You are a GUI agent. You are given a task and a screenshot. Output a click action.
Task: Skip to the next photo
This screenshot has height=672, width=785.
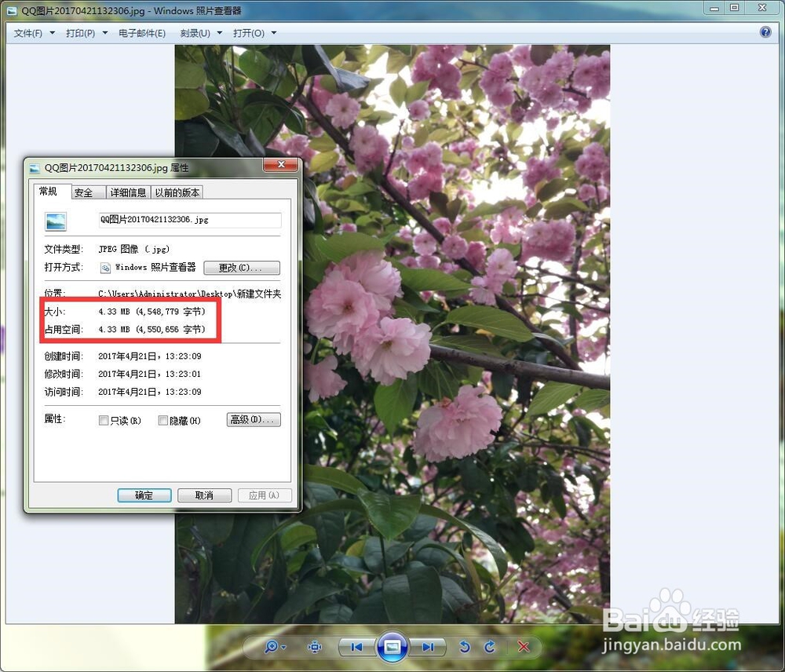pos(428,647)
